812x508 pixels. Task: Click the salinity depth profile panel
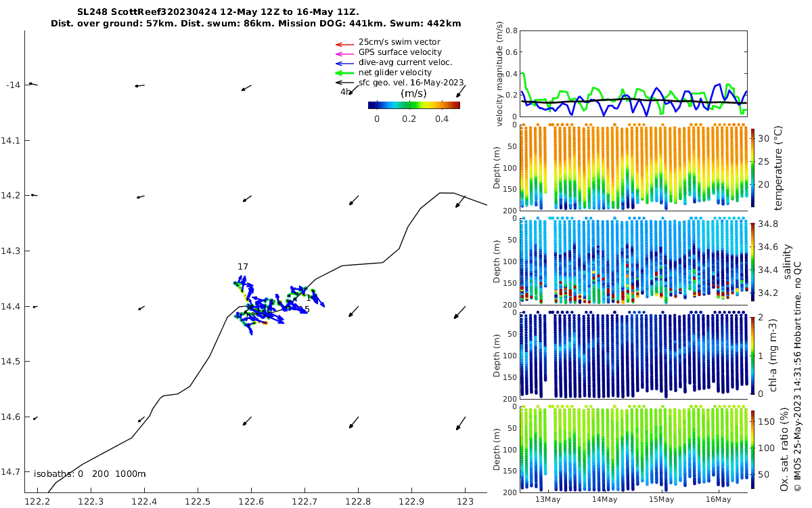(x=633, y=261)
